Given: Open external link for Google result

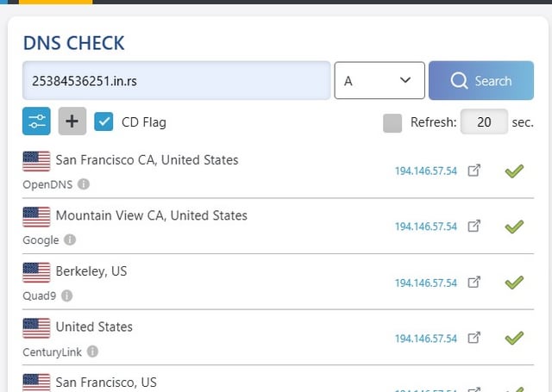Looking at the screenshot, I should [x=474, y=227].
